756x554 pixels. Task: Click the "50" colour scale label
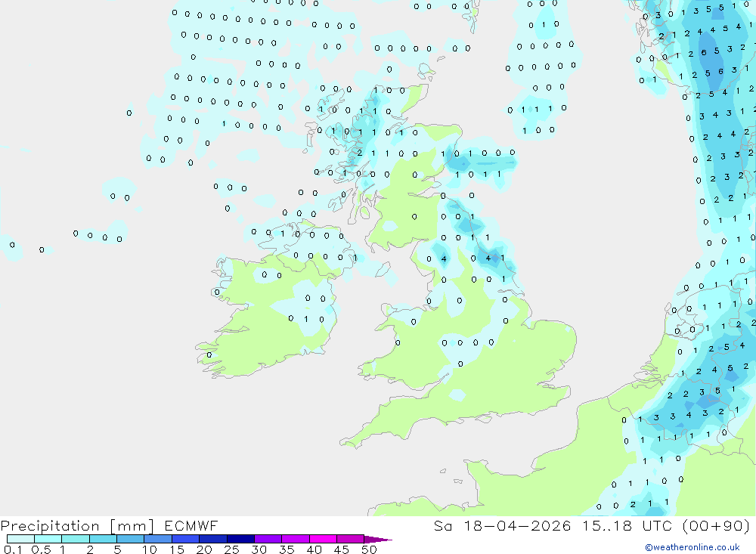click(x=369, y=549)
